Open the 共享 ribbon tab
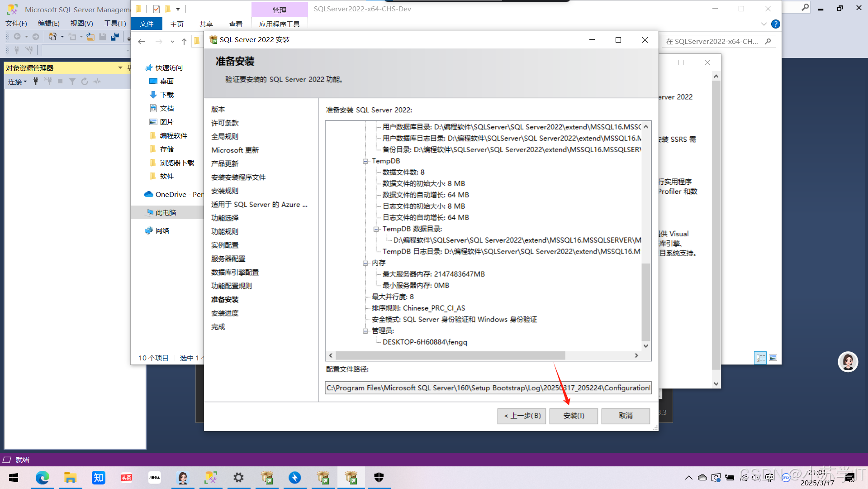Viewport: 868px width, 489px height. click(x=206, y=24)
